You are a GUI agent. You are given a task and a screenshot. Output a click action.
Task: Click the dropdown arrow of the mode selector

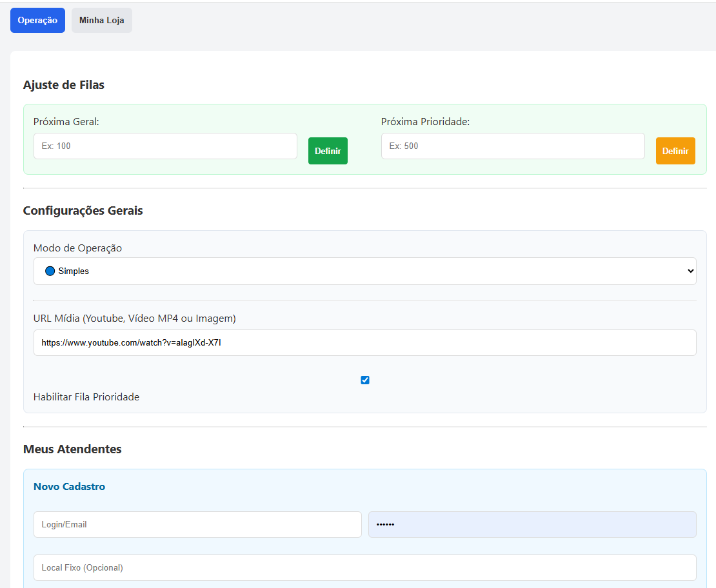coord(691,271)
